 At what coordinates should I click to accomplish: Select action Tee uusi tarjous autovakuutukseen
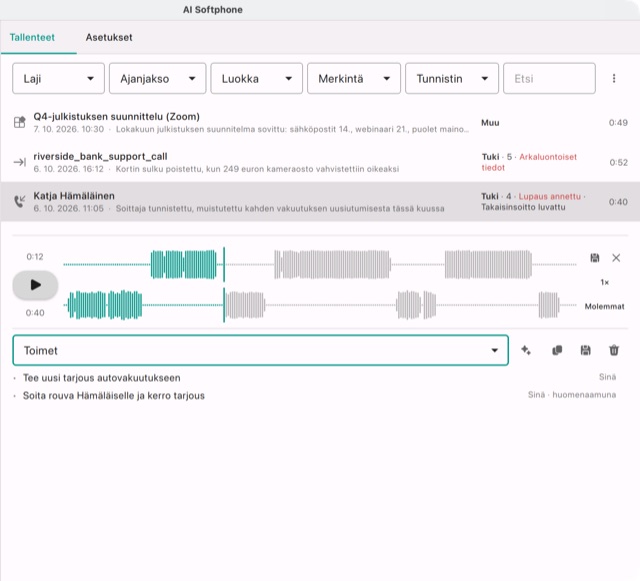point(102,378)
